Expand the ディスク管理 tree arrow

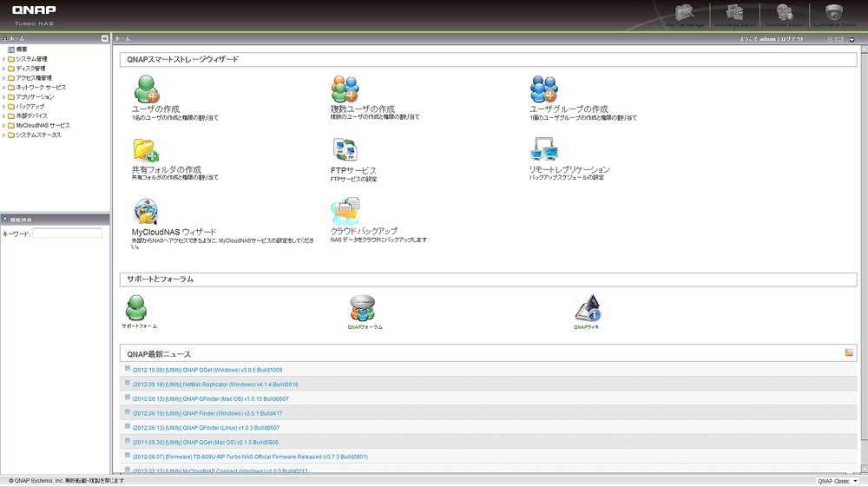coord(3,68)
